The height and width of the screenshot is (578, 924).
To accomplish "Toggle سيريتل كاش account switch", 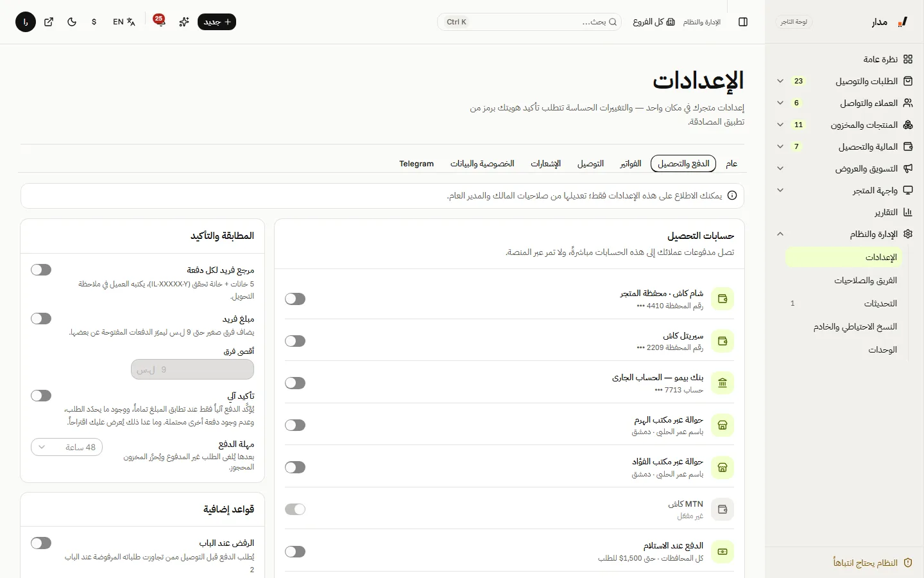I will 295,341.
